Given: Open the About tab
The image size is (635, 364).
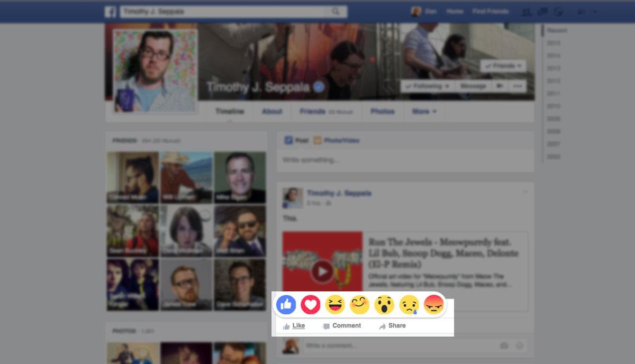Looking at the screenshot, I should click(272, 112).
